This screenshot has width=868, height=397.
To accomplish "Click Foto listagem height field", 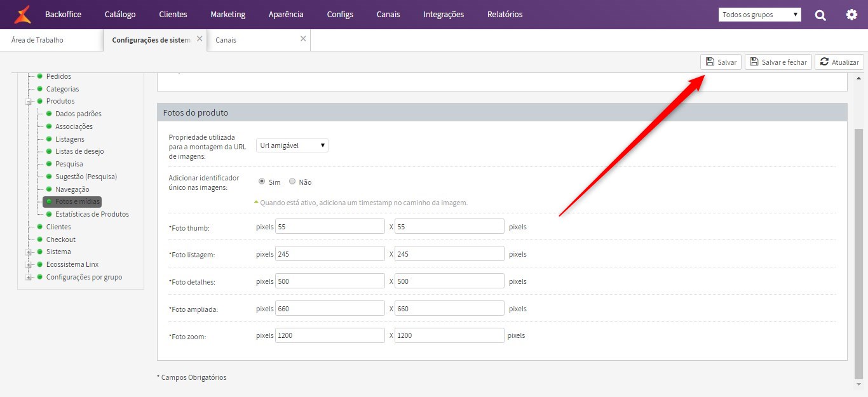I will pyautogui.click(x=449, y=254).
